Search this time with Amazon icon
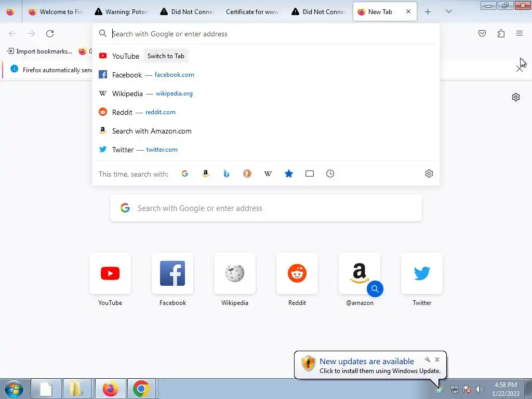The height and width of the screenshot is (399, 532). (x=206, y=174)
